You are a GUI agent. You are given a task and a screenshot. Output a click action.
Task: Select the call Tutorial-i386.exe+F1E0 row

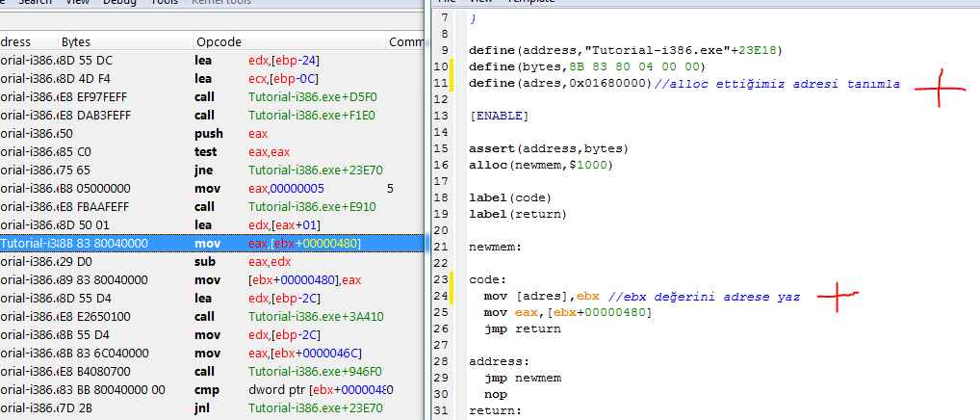(211, 115)
